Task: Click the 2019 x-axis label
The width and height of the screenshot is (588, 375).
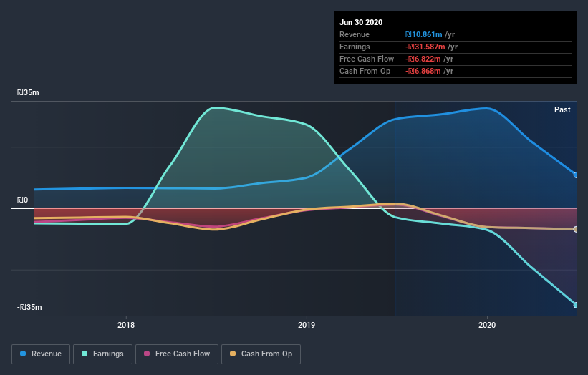Action: coord(307,325)
